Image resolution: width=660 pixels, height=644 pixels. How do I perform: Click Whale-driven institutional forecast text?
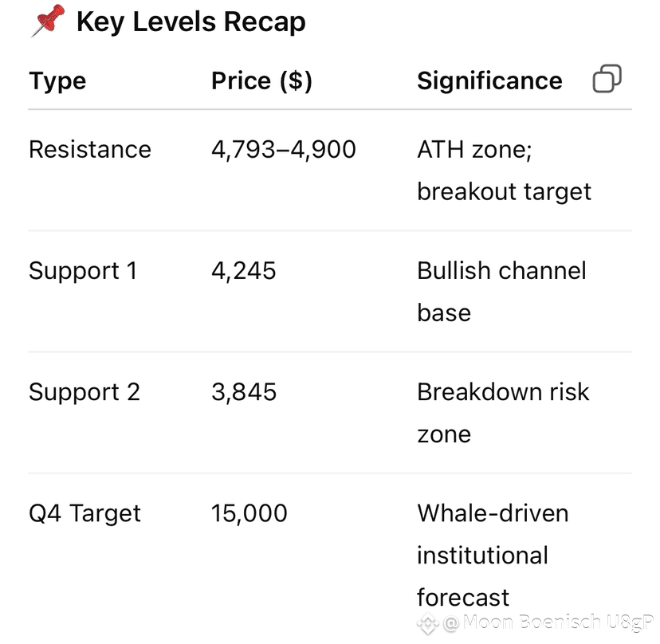click(x=493, y=556)
